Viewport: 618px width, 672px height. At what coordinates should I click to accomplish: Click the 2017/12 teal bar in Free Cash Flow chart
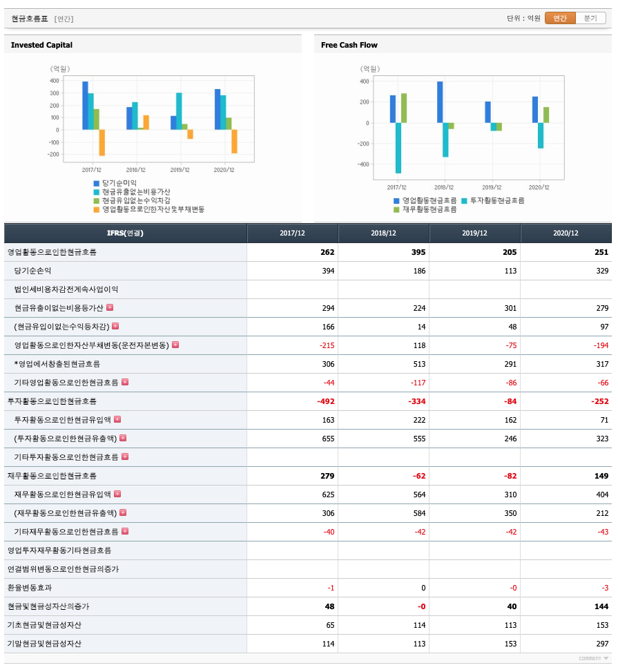click(x=398, y=148)
